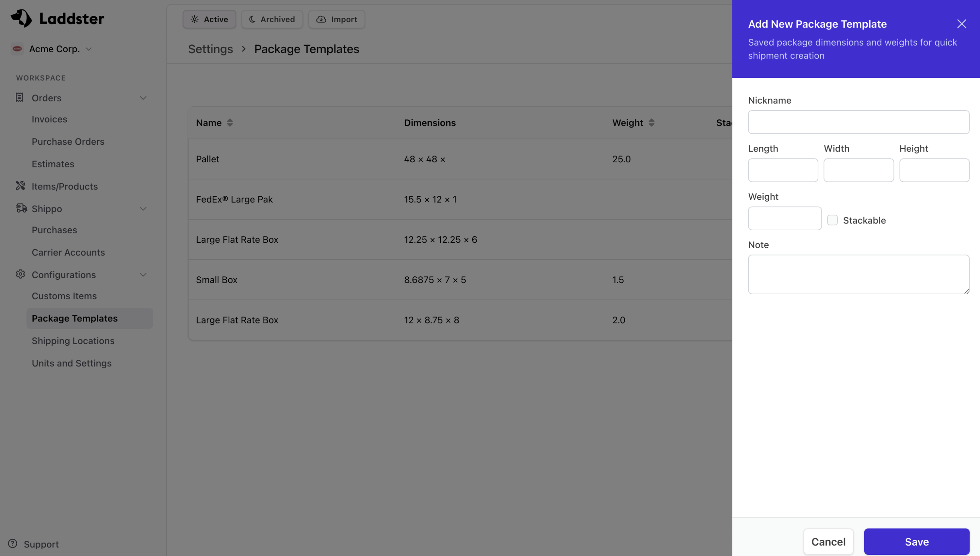Click the Items/Products tools icon
Screen dimensions: 980x556
coord(20,186)
